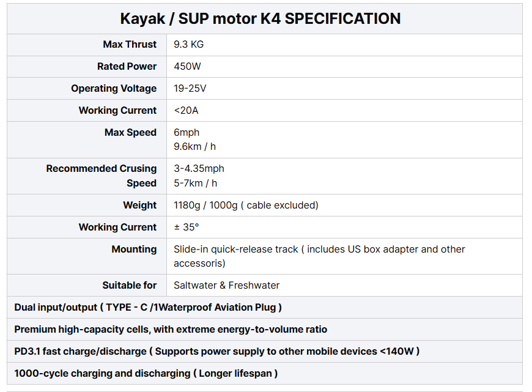Screen dimensions: 532x392
Task: Click the PD3.1 fast charge/discharge row
Action: click(x=216, y=351)
